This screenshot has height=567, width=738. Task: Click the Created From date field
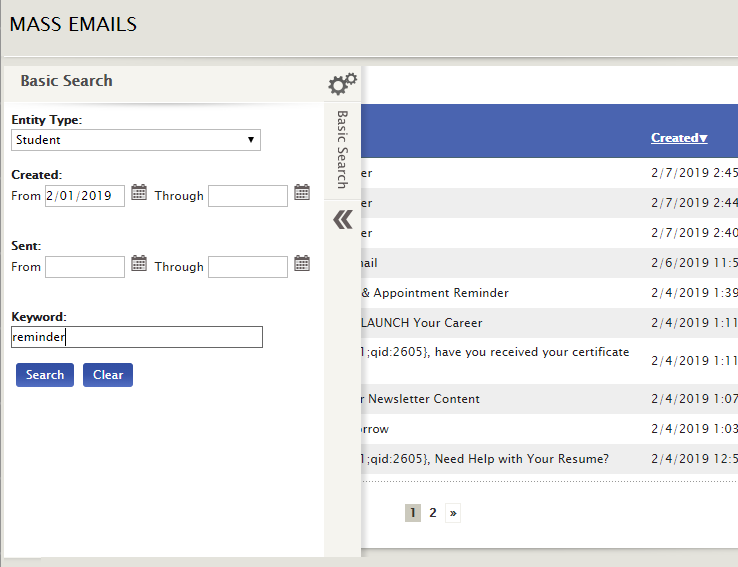tap(85, 196)
